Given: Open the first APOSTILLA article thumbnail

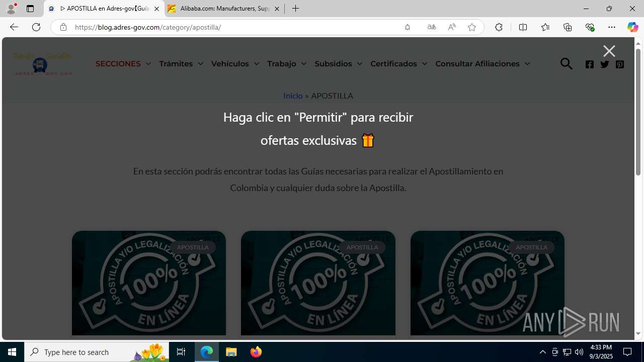Looking at the screenshot, I should pyautogui.click(x=149, y=283).
